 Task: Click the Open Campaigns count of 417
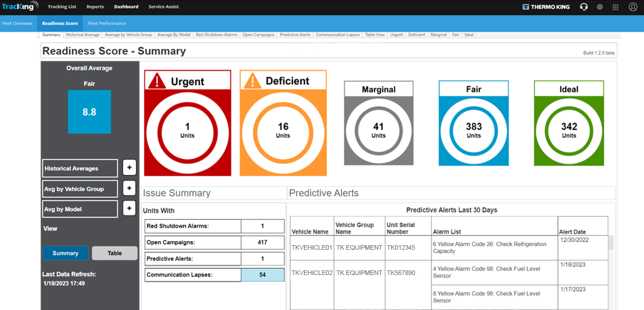(263, 242)
